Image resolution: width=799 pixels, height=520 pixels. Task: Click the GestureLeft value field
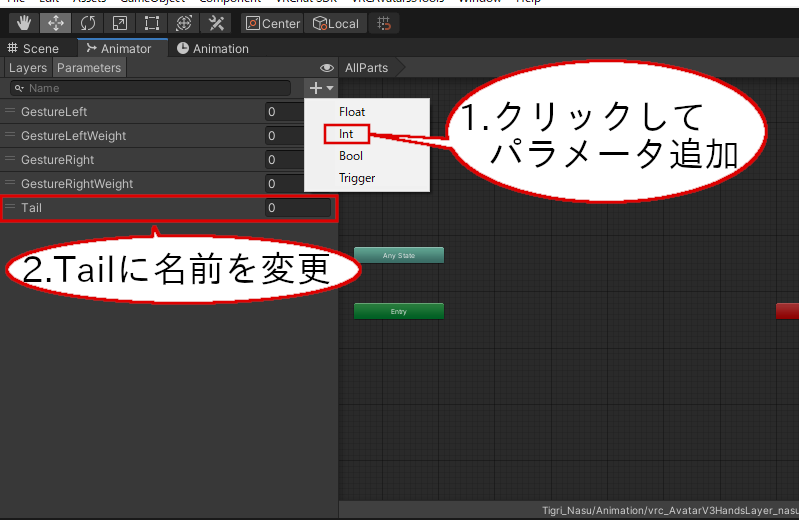pos(284,112)
